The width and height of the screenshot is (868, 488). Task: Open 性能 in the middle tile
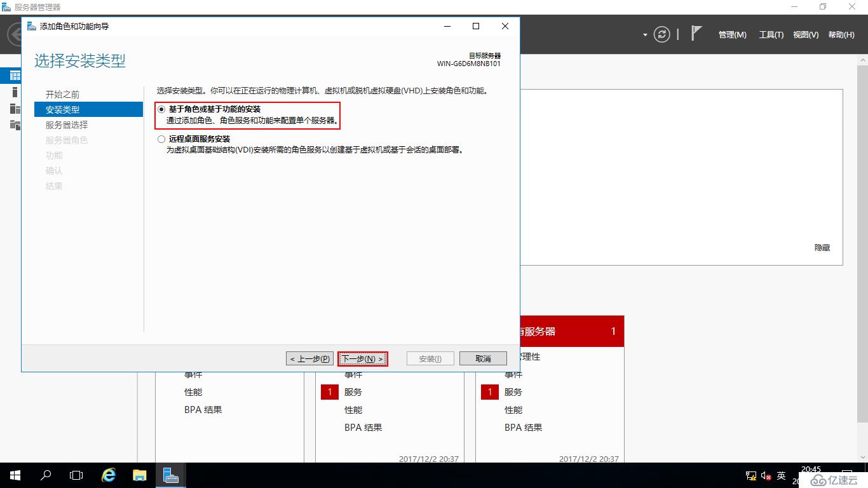(x=353, y=410)
